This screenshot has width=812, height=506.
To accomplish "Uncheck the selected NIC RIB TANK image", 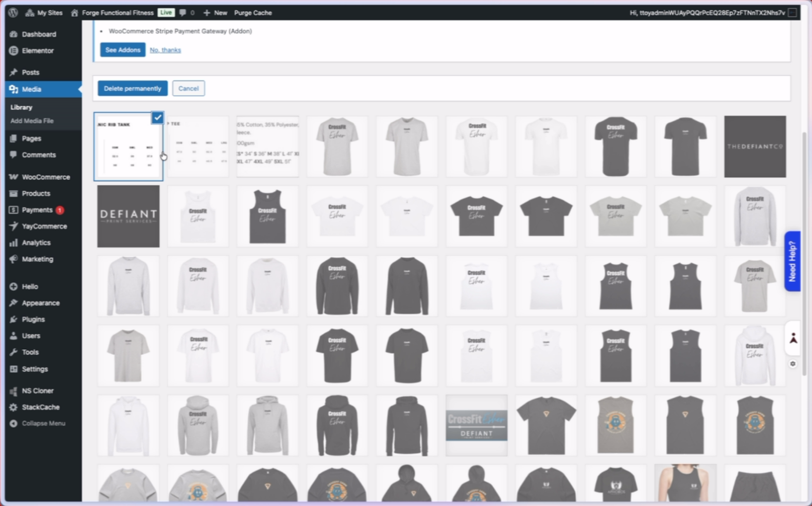I will click(158, 117).
